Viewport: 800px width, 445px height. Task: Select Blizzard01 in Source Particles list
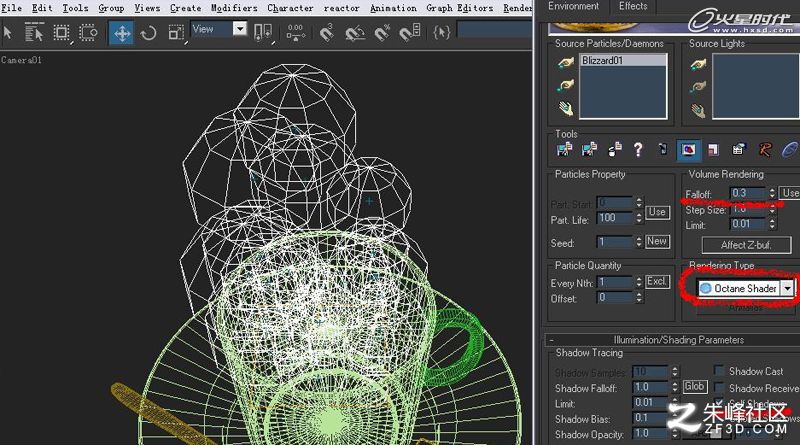tap(623, 61)
